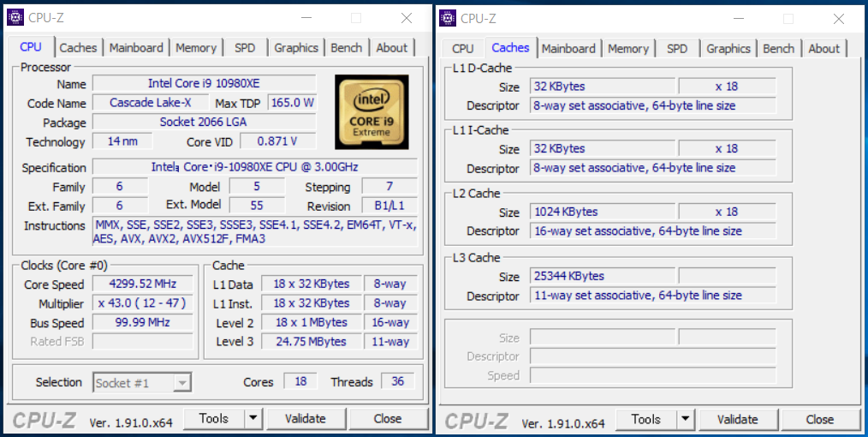Switch to Graphics tab in left window
The height and width of the screenshot is (437, 868).
click(x=296, y=48)
